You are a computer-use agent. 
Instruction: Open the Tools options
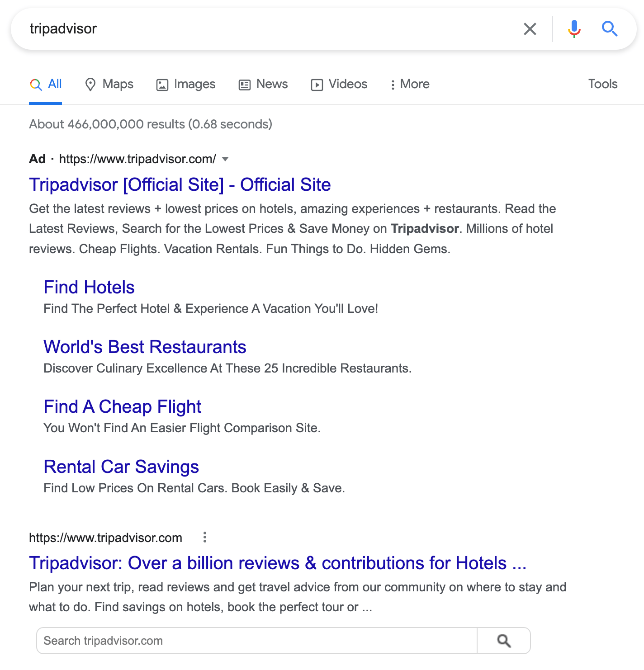[602, 84]
